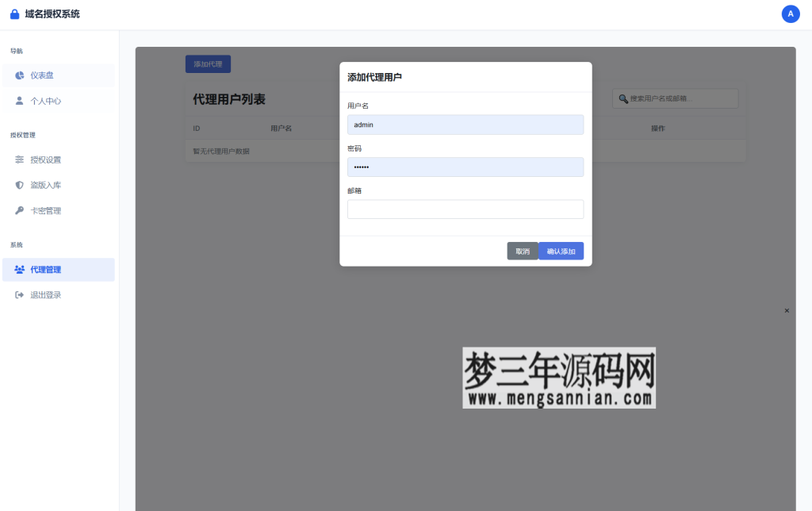Click the 退出登录 logout icon
The height and width of the screenshot is (511, 812).
[x=18, y=294]
